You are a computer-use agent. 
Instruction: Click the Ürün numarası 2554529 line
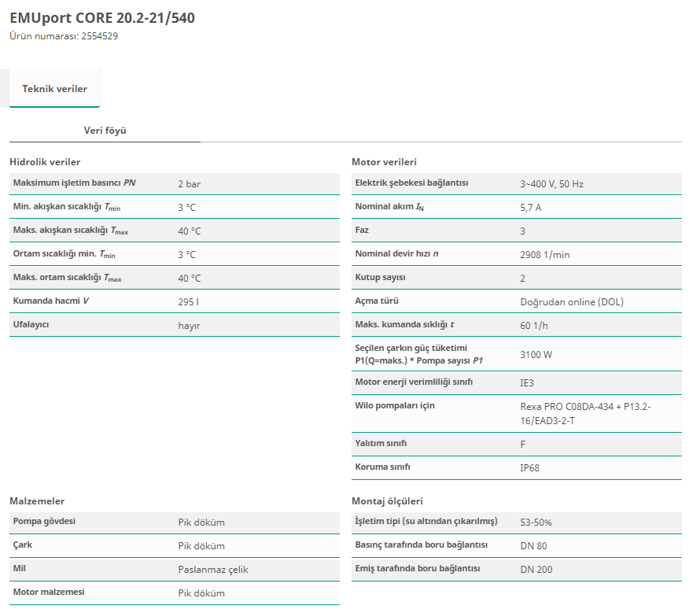tap(64, 36)
